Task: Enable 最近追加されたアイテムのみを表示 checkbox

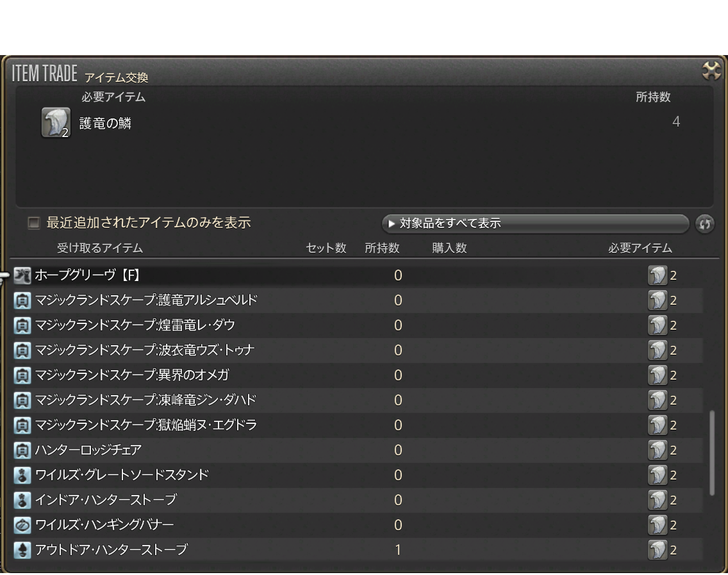Action: (34, 223)
